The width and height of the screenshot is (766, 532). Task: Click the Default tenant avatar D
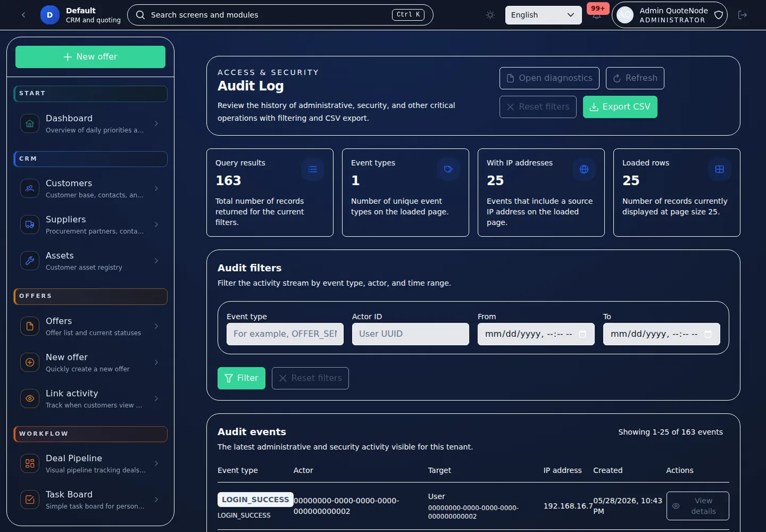coord(50,15)
